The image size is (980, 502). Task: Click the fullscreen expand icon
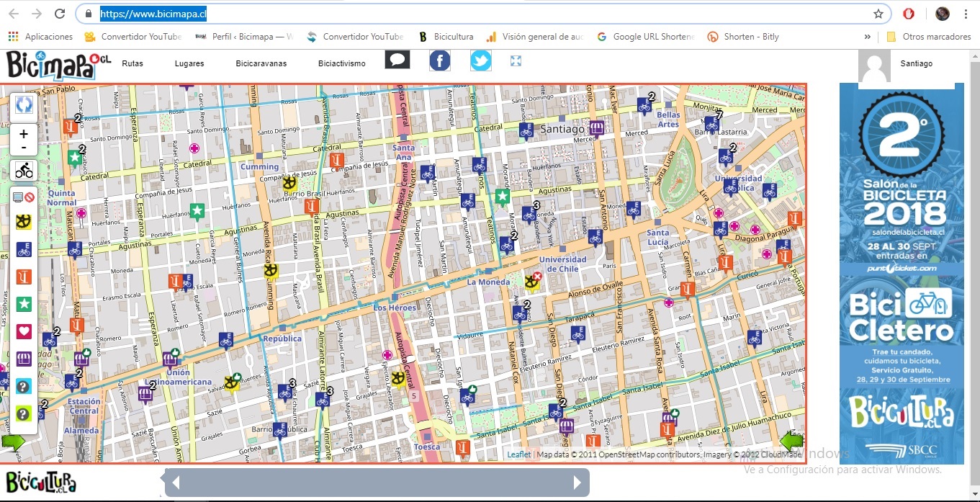516,61
